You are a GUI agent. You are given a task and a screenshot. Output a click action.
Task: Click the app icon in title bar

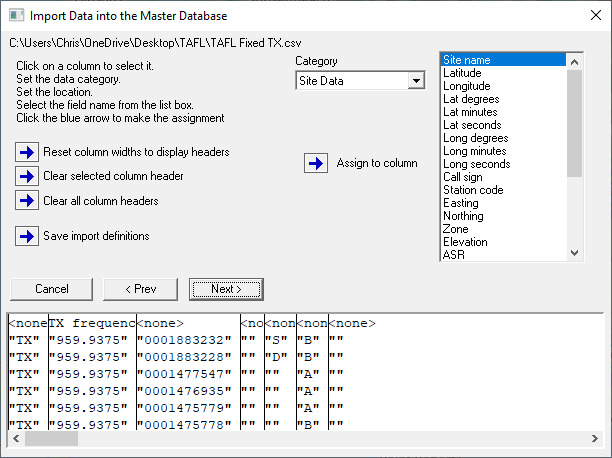click(15, 16)
